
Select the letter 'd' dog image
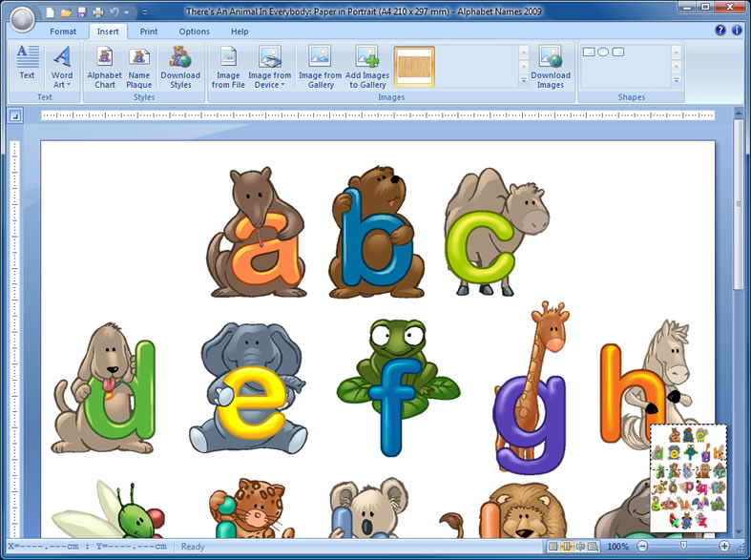pos(104,388)
